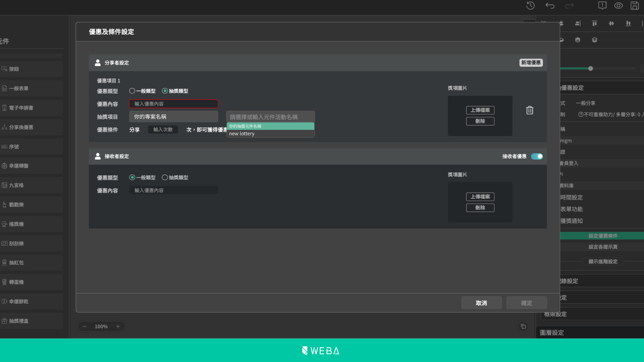Click the zoom out minus icon
The width and height of the screenshot is (644, 362).
85,326
